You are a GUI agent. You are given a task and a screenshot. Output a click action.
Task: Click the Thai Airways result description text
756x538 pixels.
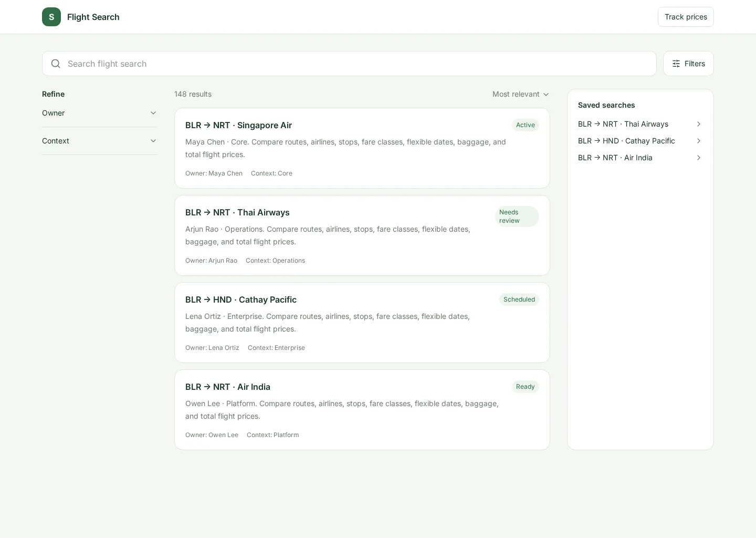tap(328, 235)
